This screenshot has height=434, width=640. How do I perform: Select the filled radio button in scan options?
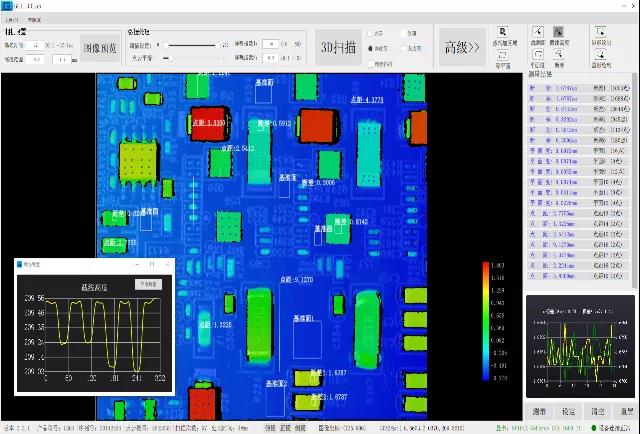(x=369, y=47)
